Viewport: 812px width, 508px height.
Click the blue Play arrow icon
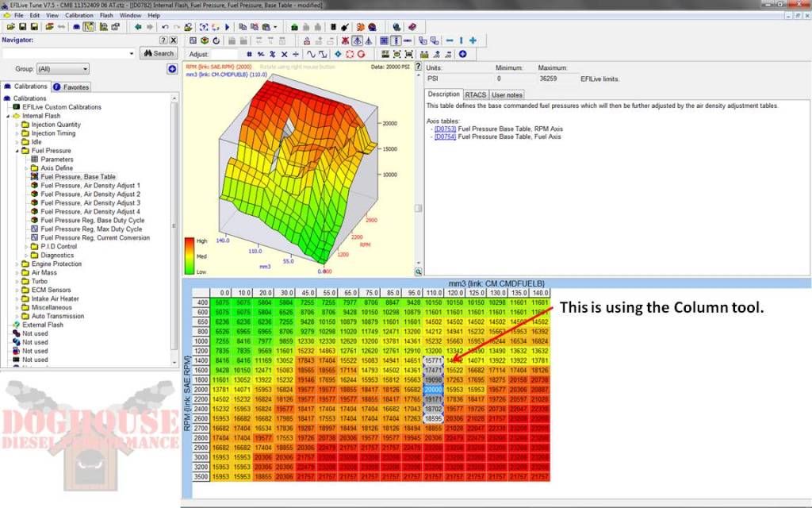pyautogui.click(x=228, y=26)
